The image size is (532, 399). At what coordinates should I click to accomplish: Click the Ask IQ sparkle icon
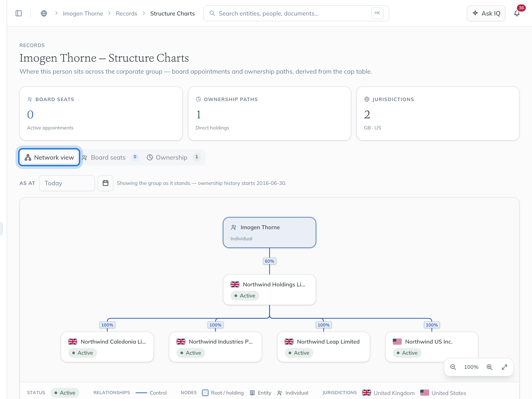coord(475,13)
